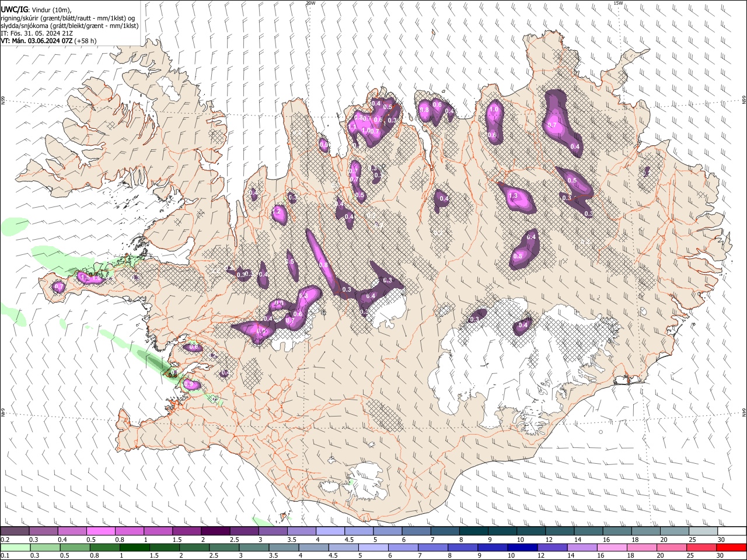
Task: Pick the darkest green 1 swatch in lower legend
Action: [135, 547]
